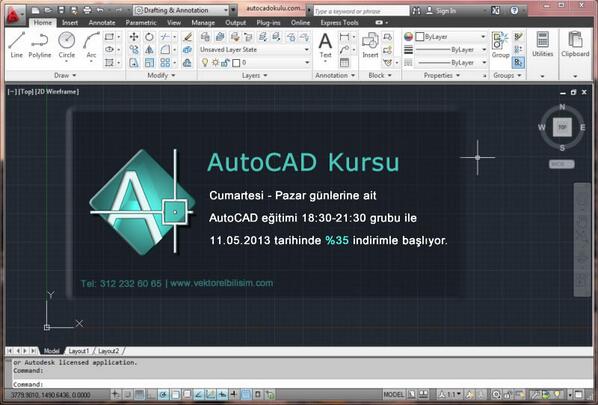The width and height of the screenshot is (598, 405).
Task: Switch to the Layout2 tab
Action: [109, 351]
